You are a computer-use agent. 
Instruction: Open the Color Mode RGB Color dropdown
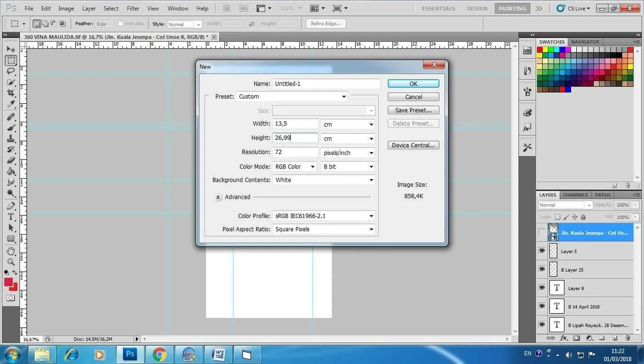pyautogui.click(x=294, y=167)
